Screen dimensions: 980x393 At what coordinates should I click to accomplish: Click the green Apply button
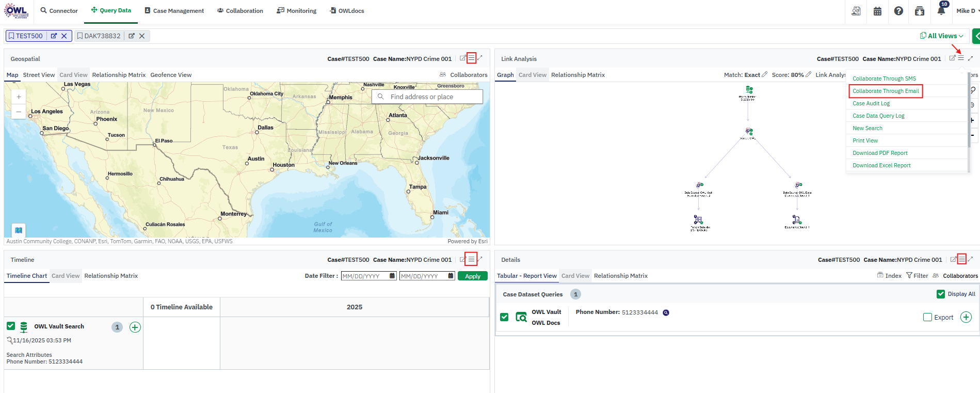tap(472, 276)
